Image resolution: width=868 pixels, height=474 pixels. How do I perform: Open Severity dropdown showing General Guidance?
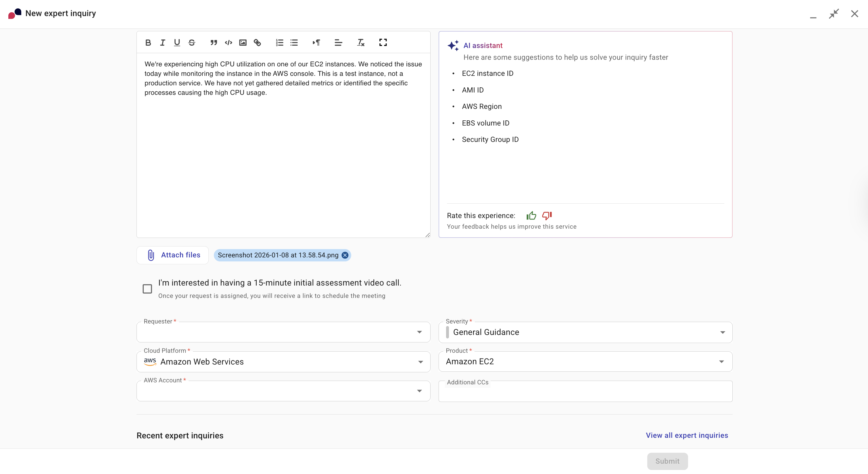585,332
